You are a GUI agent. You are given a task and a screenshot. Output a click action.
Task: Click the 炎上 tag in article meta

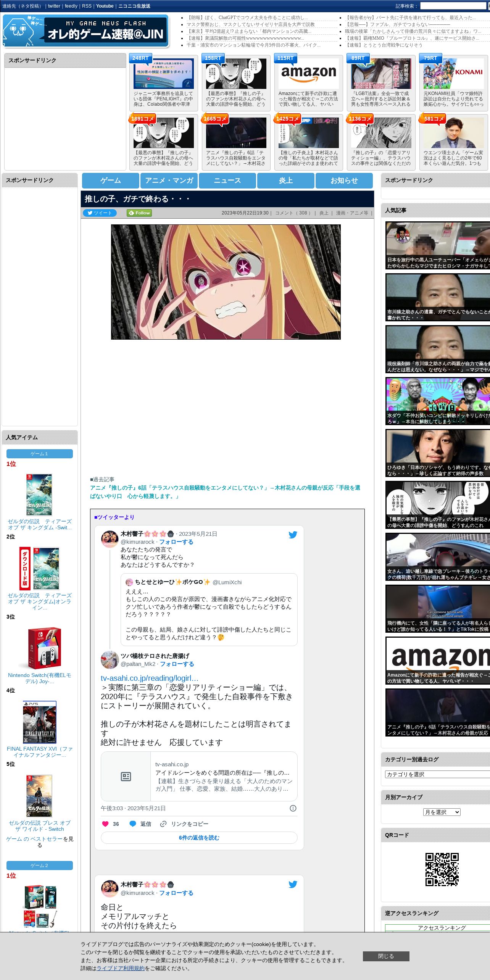324,213
